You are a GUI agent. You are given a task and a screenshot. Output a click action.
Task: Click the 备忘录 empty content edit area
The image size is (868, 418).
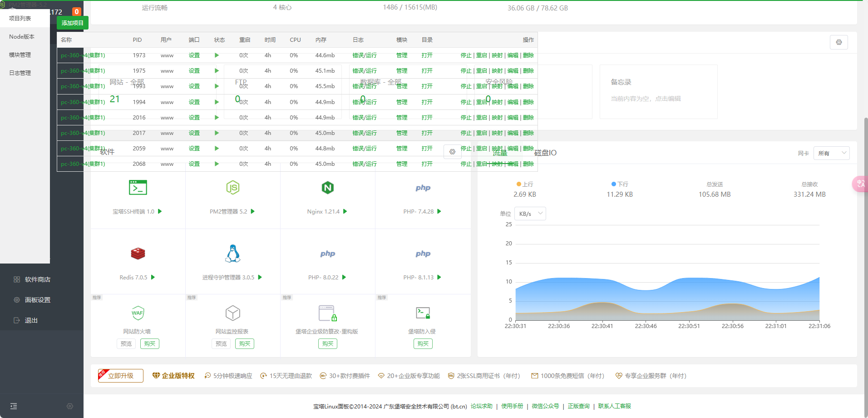tap(646, 99)
